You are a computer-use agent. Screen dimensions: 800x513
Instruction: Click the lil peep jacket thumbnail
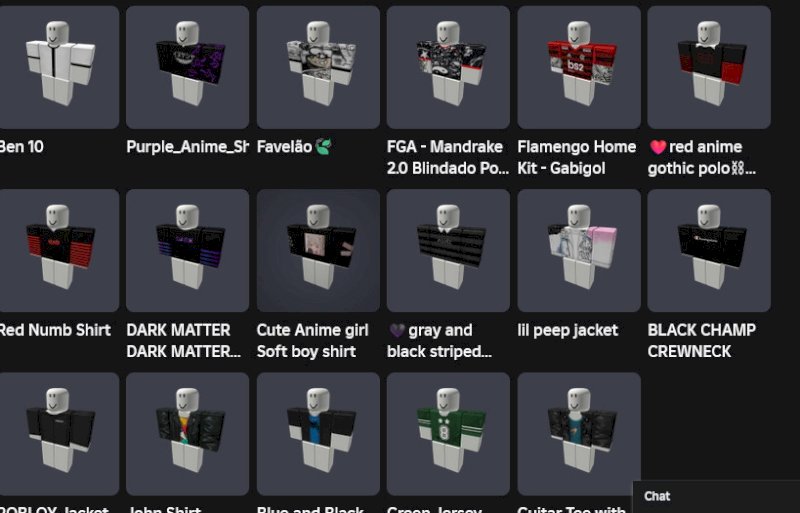tap(579, 250)
